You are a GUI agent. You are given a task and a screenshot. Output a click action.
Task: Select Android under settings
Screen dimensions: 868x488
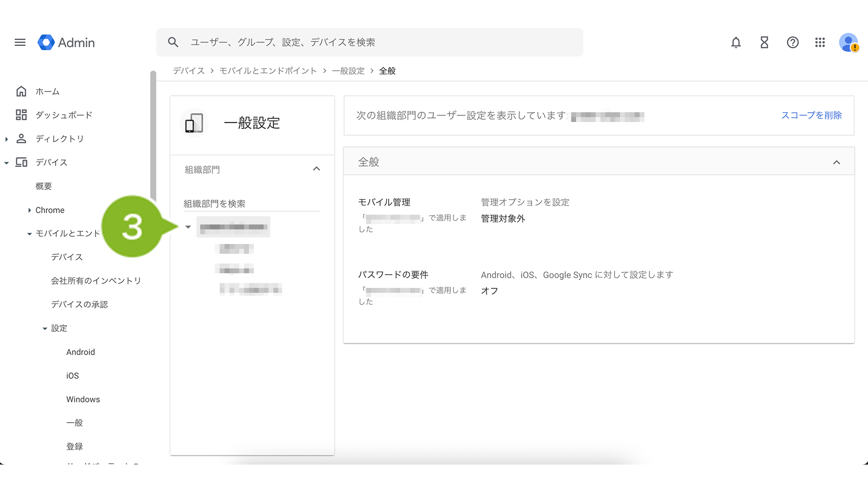point(81,352)
